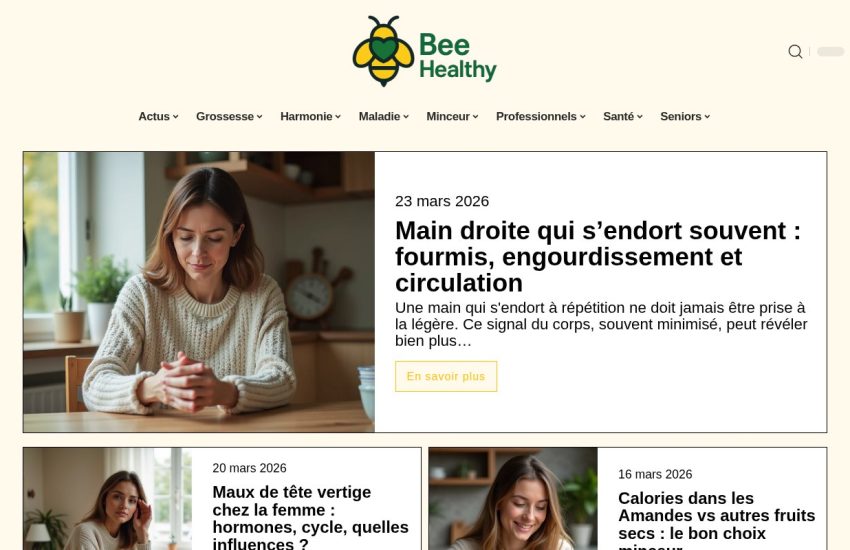Open the Minceur menu
Screen dimensions: 850x550
[x=452, y=117]
